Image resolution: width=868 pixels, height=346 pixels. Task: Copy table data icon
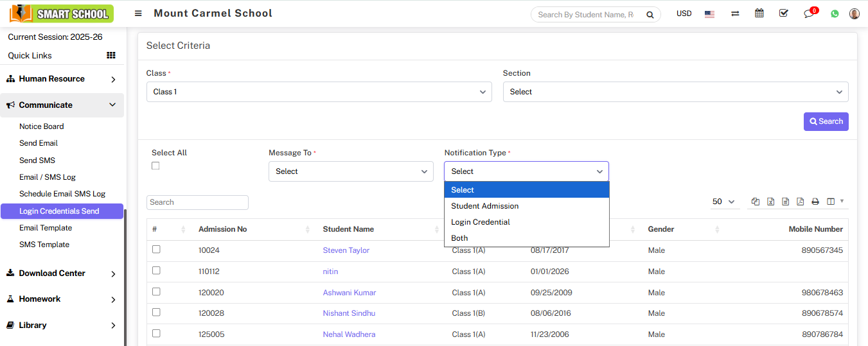click(x=756, y=202)
